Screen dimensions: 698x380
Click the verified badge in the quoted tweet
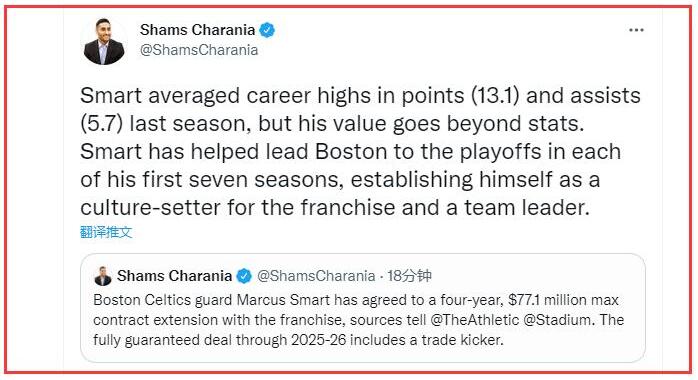pos(243,276)
